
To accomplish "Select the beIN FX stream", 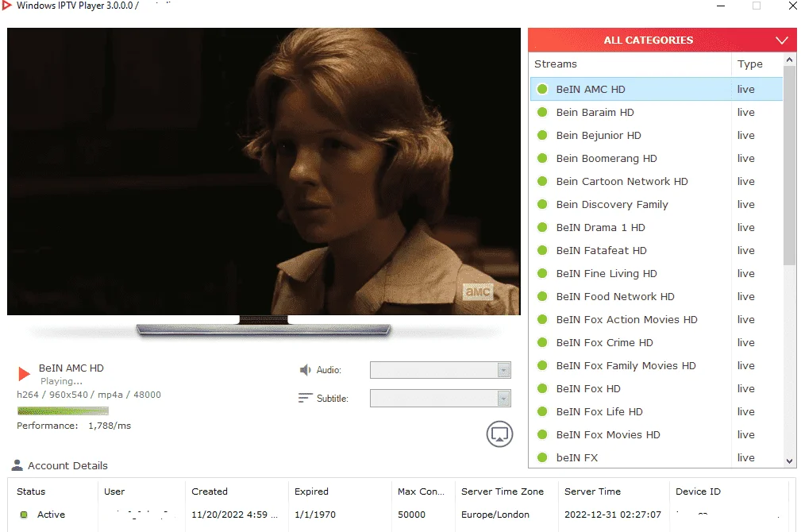I will pos(657,457).
